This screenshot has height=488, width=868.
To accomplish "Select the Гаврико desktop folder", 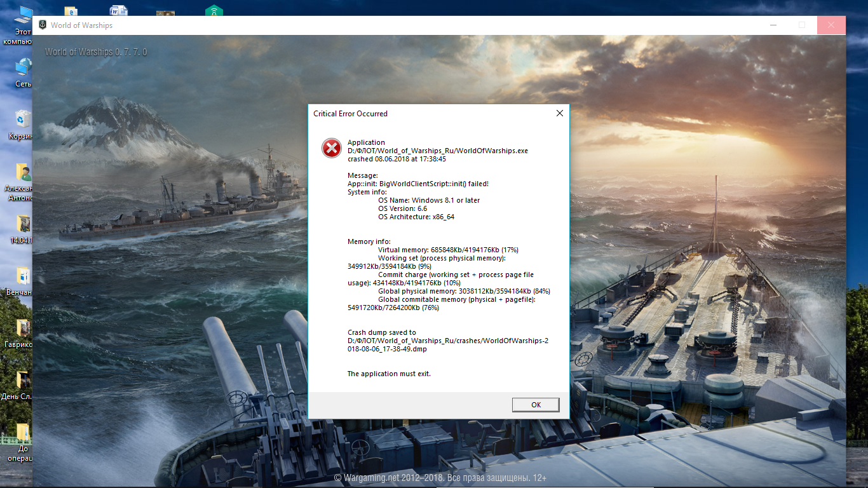I will 19,332.
